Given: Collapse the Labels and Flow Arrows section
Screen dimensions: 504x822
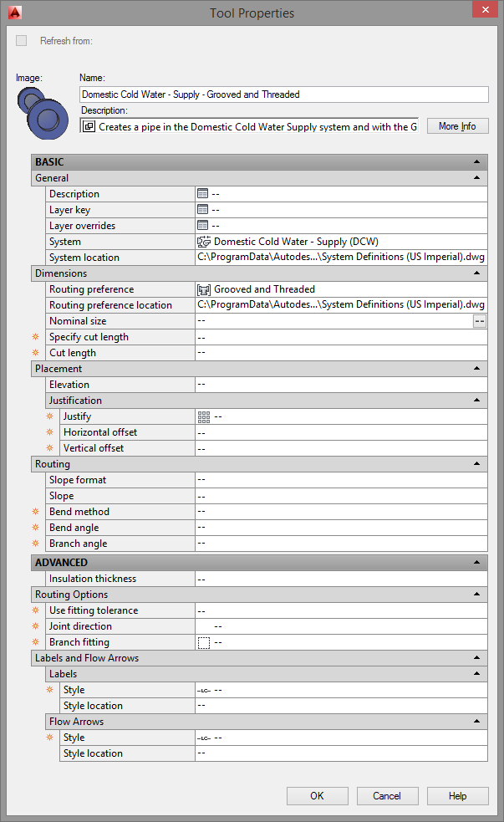Looking at the screenshot, I should tap(477, 657).
